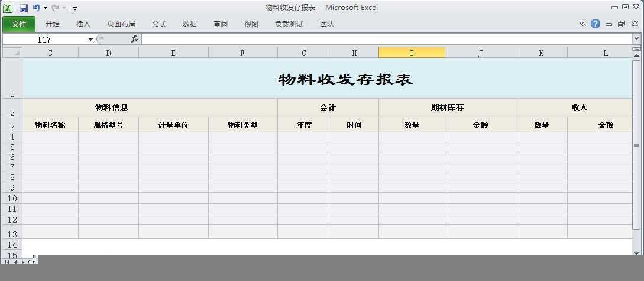Select column L header
The height and width of the screenshot is (281, 644).
click(x=600, y=53)
